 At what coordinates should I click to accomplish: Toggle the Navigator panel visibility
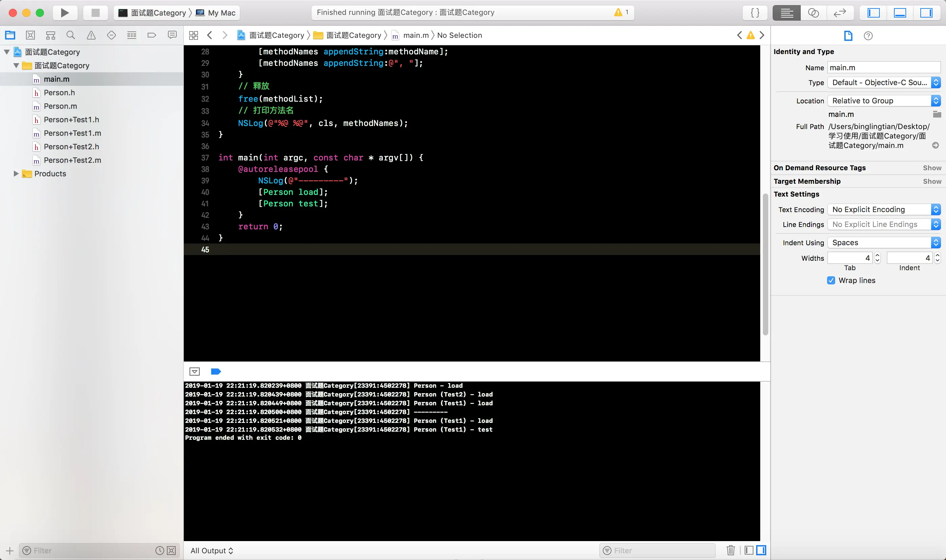873,13
